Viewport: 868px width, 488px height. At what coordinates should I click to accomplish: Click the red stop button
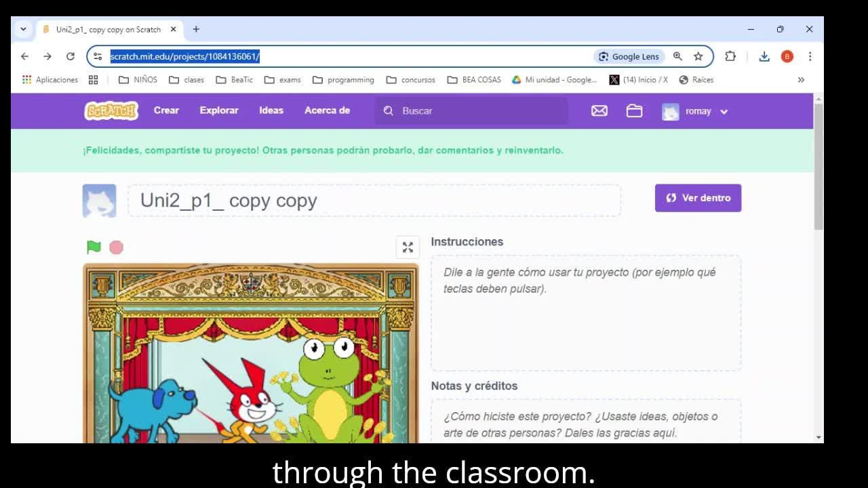[x=117, y=247]
